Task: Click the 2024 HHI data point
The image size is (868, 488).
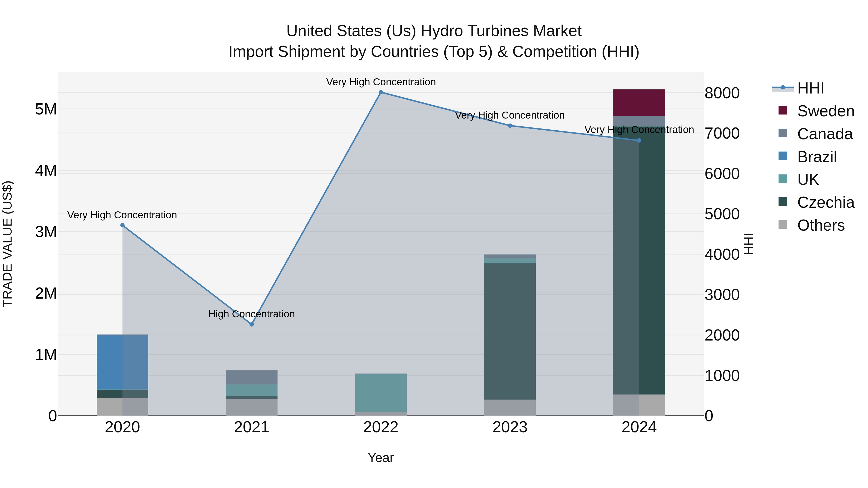Action: (x=639, y=140)
